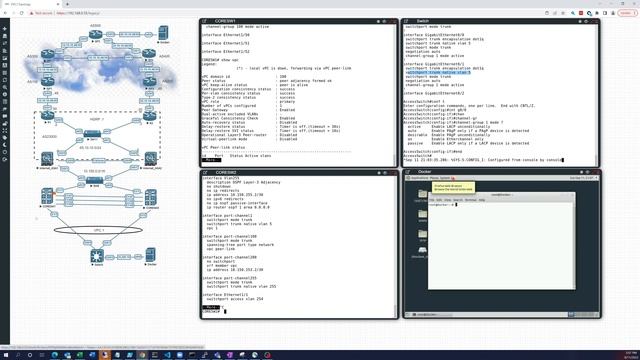Open Configured objects in the sidebar
This screenshot has width=640, height=360.
click(4, 65)
